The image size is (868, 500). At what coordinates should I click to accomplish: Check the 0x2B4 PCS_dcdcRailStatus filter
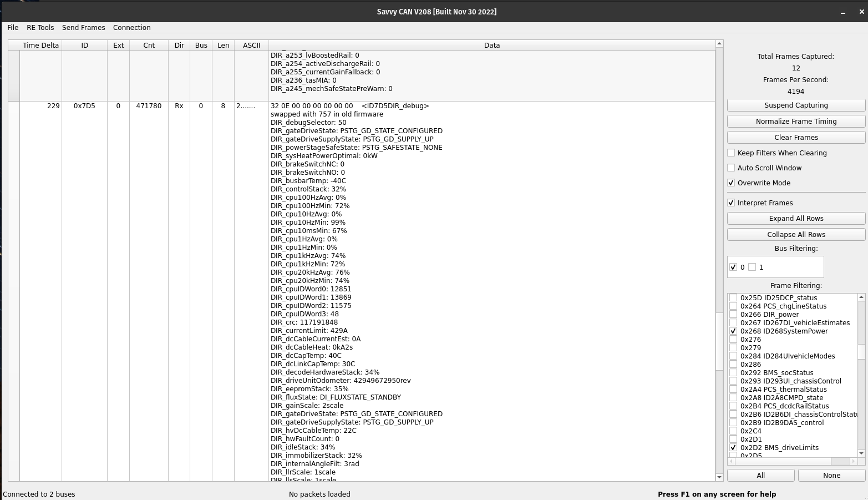733,406
